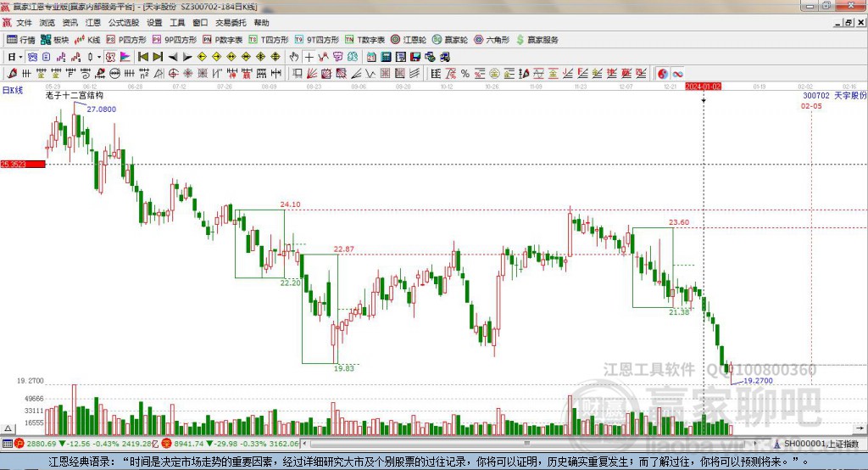Open the T数字表 tool
868x470 pixels.
364,40
